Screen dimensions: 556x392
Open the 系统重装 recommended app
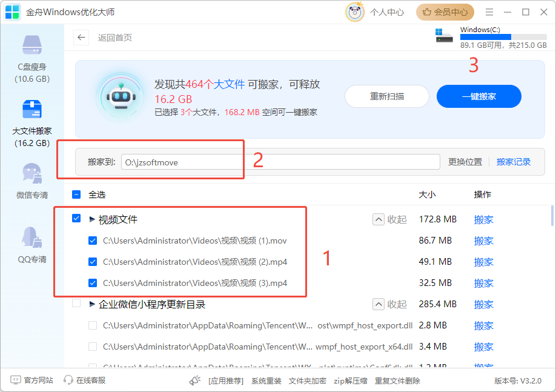click(266, 381)
